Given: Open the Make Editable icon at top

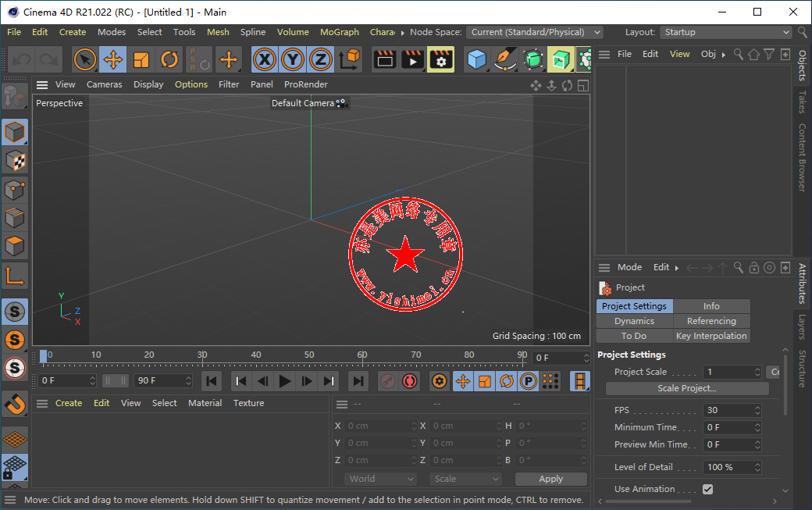Looking at the screenshot, I should pyautogui.click(x=15, y=96).
